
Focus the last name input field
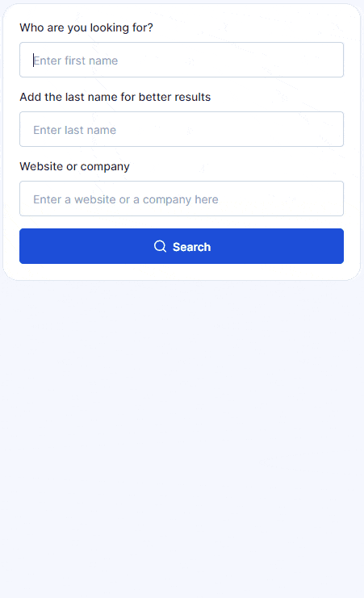pyautogui.click(x=182, y=129)
